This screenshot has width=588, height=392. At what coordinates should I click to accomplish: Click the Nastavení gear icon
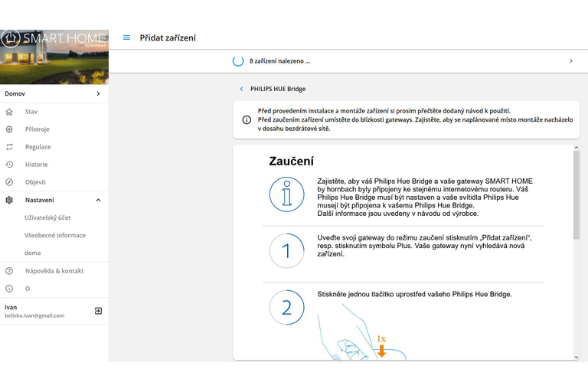[9, 200]
